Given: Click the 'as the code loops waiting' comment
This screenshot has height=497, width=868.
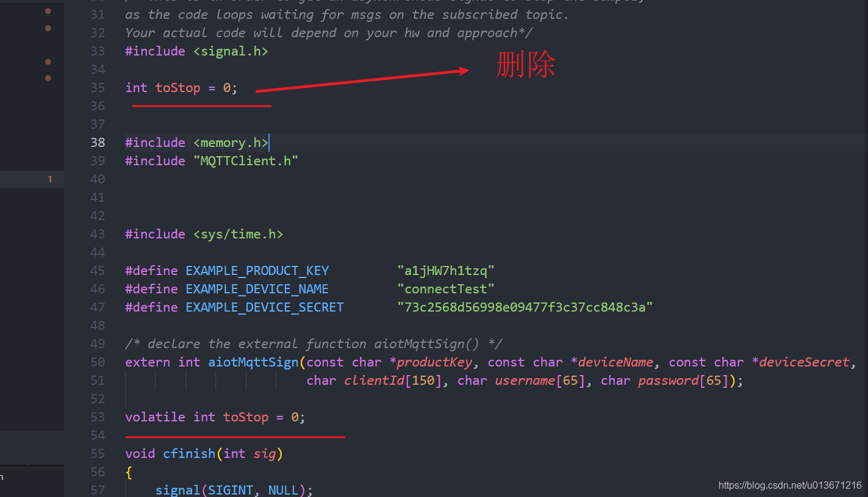Looking at the screenshot, I should click(x=347, y=15).
